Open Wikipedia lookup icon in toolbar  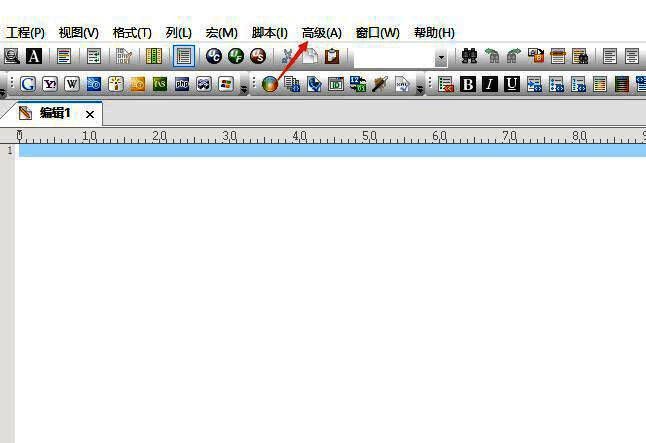[72, 84]
